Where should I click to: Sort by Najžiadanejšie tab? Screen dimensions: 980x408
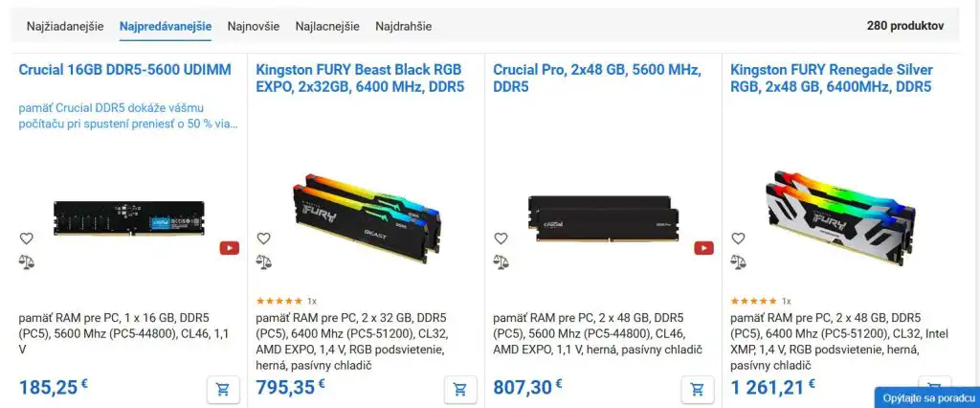pos(65,26)
